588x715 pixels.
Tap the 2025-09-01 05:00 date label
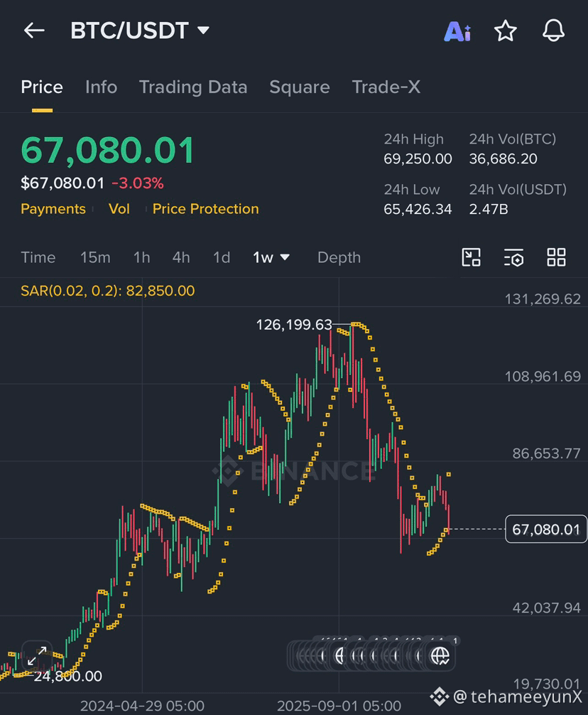coord(339,706)
